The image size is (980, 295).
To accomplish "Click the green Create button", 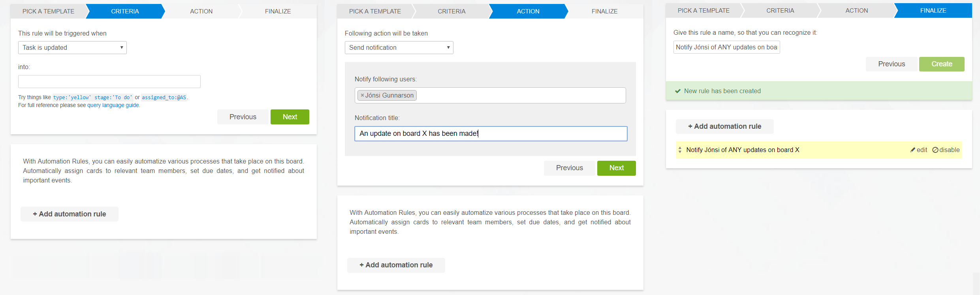I will 941,64.
